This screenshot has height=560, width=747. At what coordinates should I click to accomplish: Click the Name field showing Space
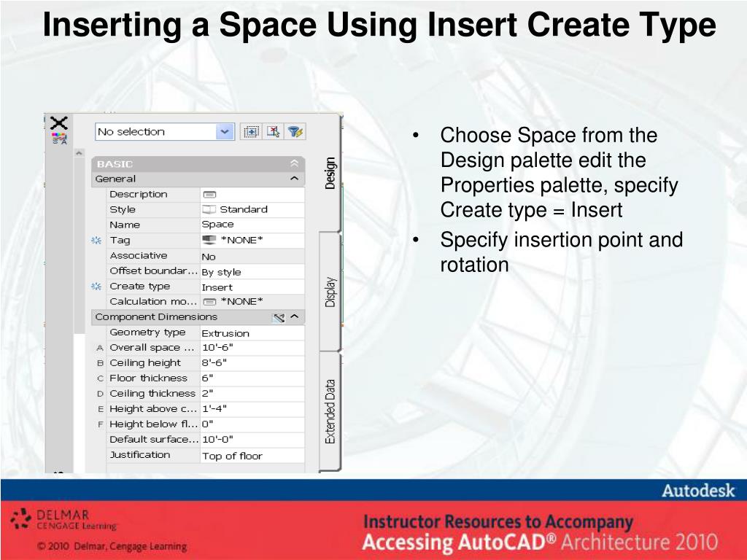[x=252, y=225]
